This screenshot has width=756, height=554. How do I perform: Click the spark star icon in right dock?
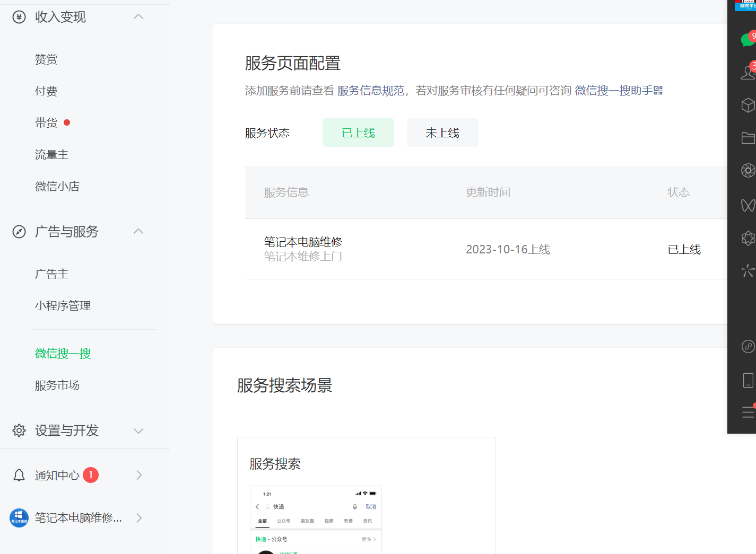(x=748, y=271)
